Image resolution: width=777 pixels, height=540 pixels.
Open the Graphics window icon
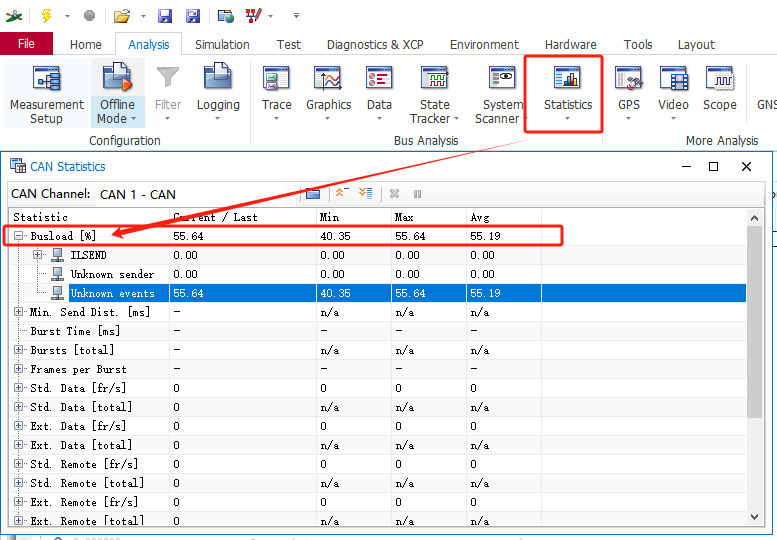tap(328, 79)
